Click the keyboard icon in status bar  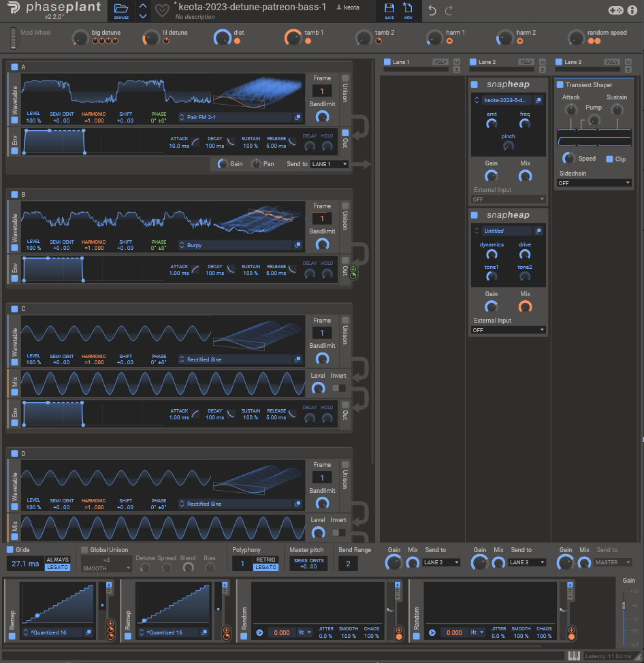[574, 656]
